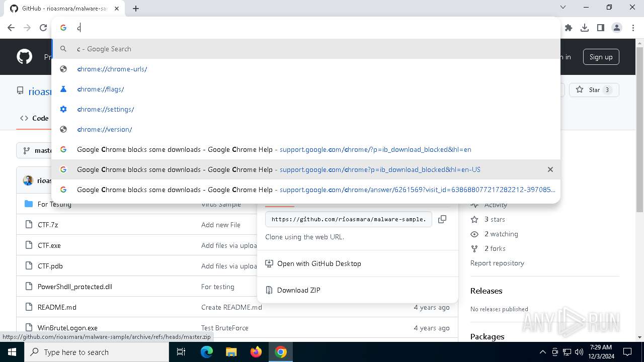Show hidden system tray icons chevron
The width and height of the screenshot is (644, 362).
click(x=543, y=352)
